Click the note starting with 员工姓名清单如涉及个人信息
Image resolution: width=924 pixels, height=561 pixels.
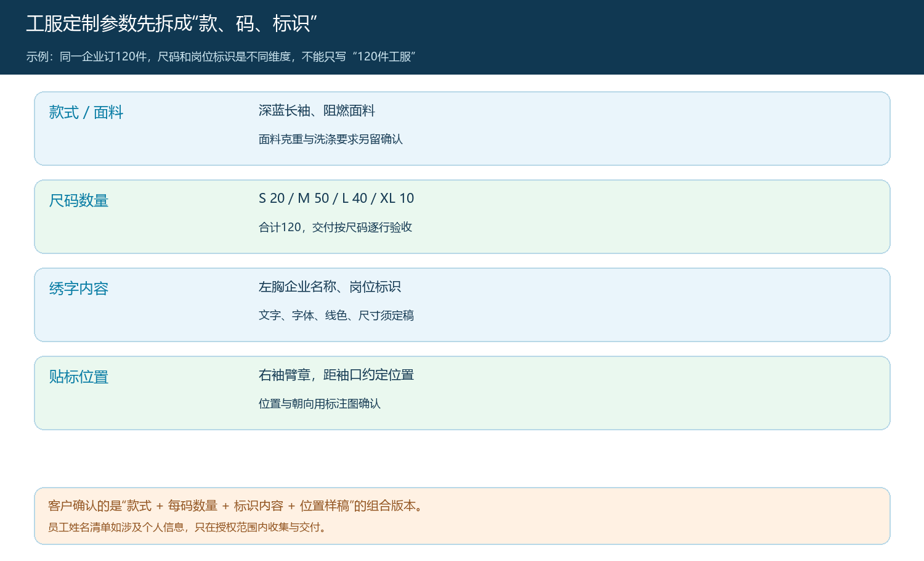(x=188, y=527)
